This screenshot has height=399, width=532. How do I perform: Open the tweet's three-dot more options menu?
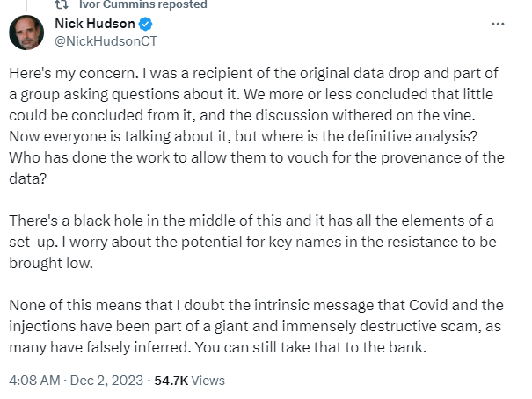tap(499, 25)
